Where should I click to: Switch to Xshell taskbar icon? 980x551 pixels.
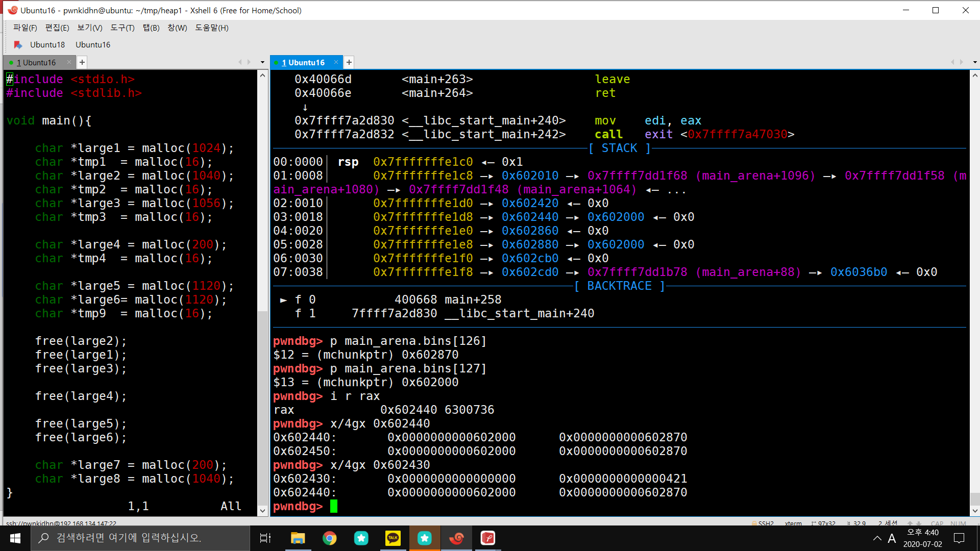click(x=456, y=538)
